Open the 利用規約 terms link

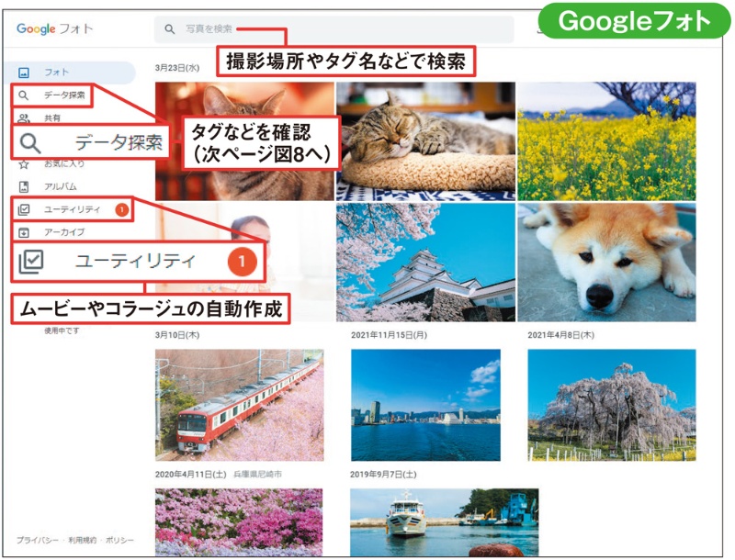79,539
